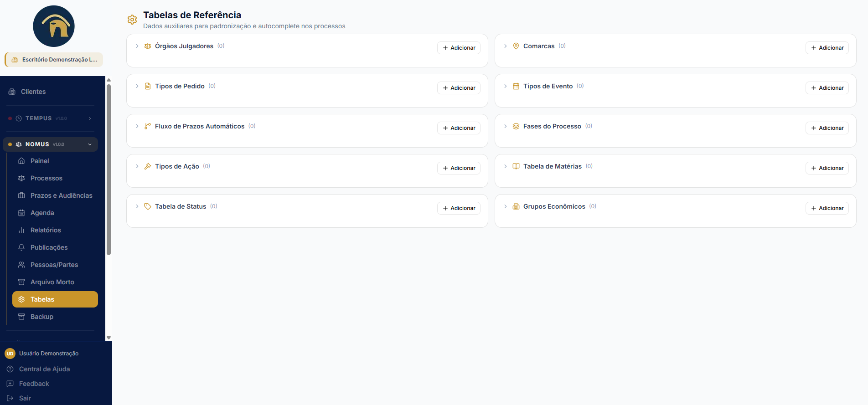The width and height of the screenshot is (868, 405).
Task: Click the building icon of Grupos Econômicos
Action: 516,206
